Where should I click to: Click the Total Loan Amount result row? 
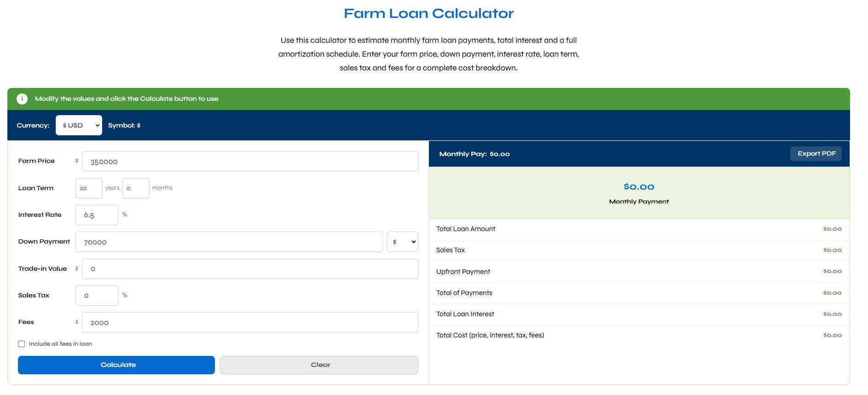(x=639, y=229)
